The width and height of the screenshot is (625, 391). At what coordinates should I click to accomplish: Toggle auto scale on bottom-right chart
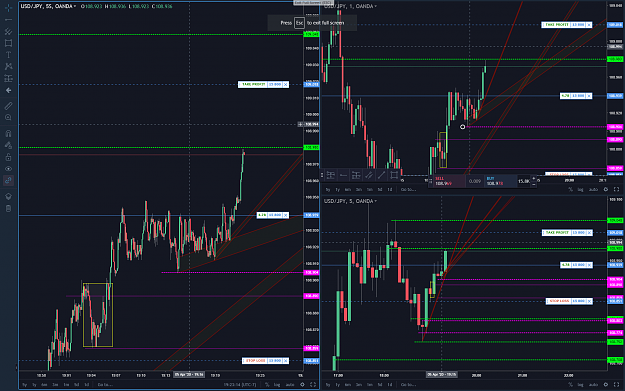click(593, 385)
